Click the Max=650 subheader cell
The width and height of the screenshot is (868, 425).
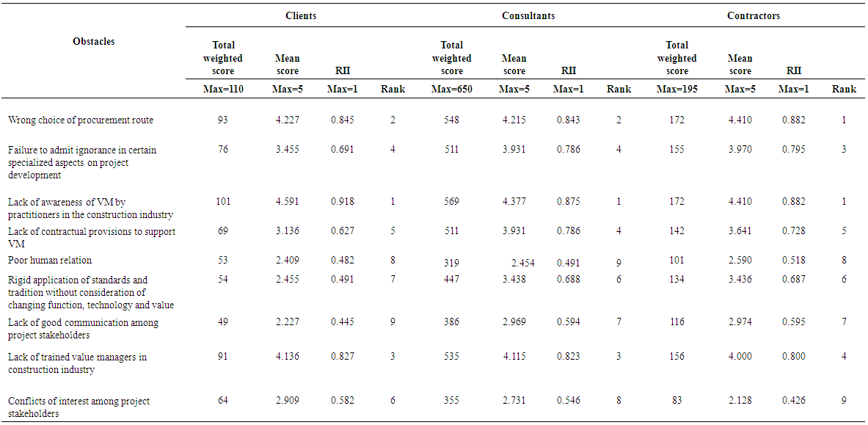tap(452, 90)
